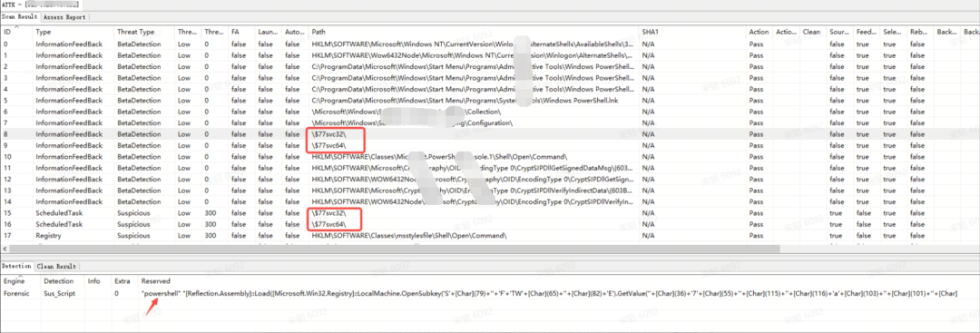Click N/A SHA1 cell in row 4
The width and height of the screenshot is (980, 333).
click(648, 89)
